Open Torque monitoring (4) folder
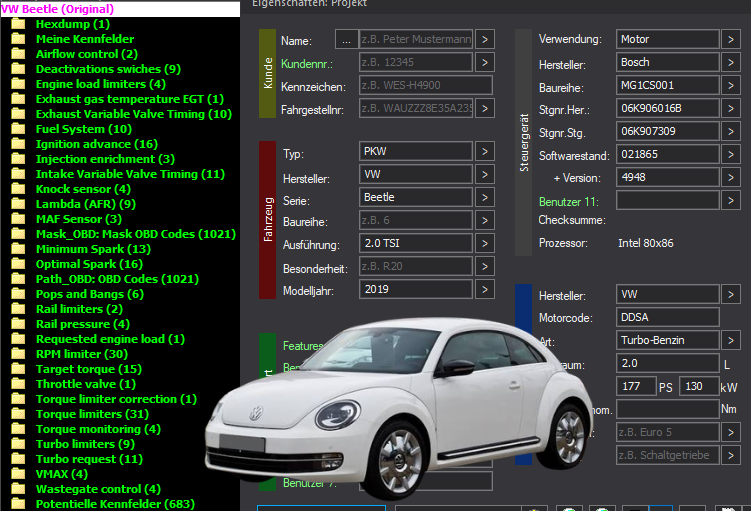This screenshot has width=751, height=511. (99, 429)
